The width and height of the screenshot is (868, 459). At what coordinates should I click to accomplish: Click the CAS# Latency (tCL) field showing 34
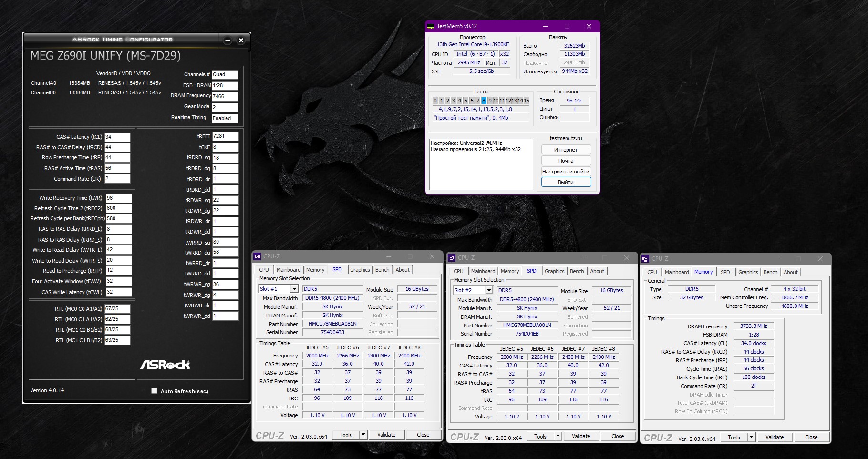117,137
